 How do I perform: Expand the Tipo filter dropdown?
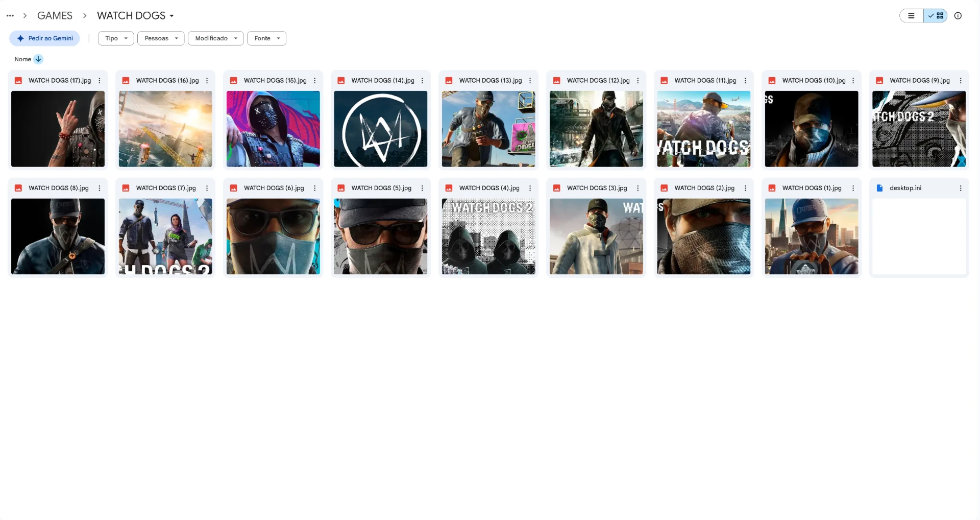[116, 38]
